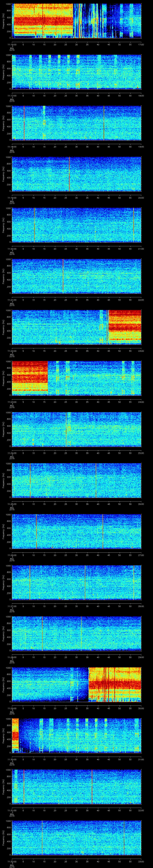
Task: Select the 18:00 end time label
Action: coord(141,96)
